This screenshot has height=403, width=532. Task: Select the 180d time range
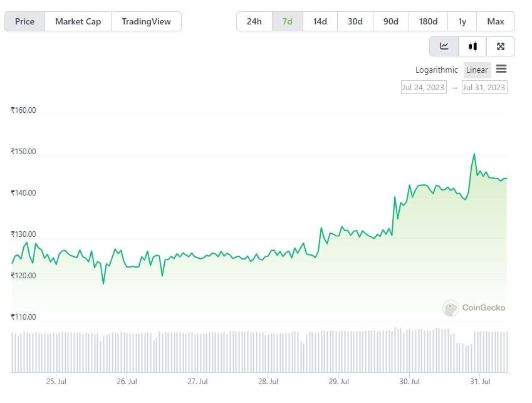[x=428, y=21]
